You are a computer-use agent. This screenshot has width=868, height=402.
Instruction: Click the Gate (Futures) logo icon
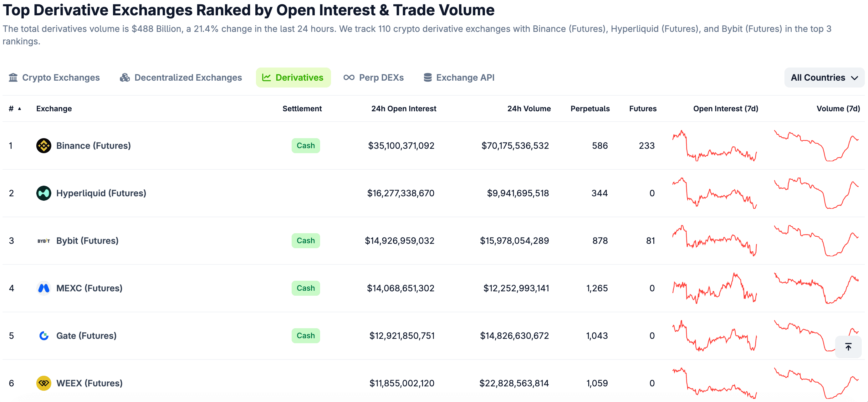pos(44,336)
